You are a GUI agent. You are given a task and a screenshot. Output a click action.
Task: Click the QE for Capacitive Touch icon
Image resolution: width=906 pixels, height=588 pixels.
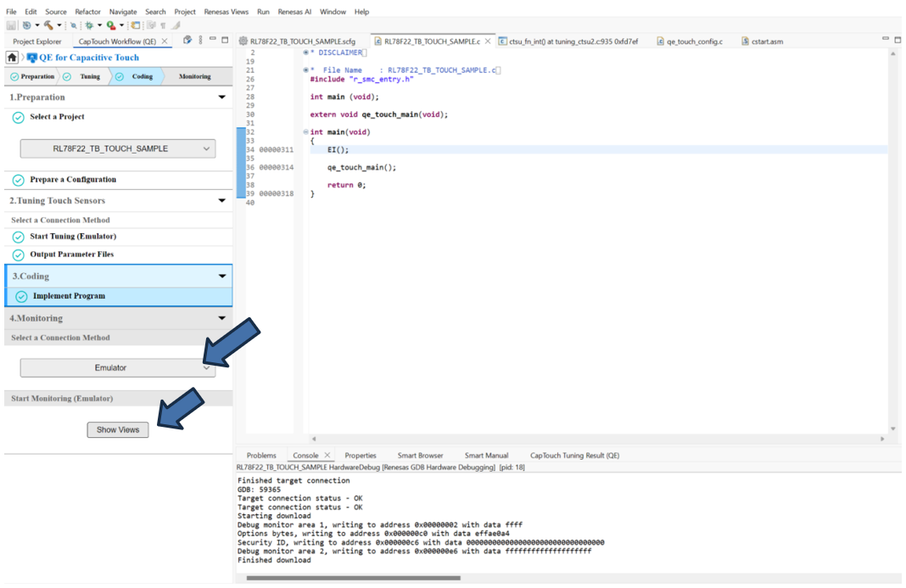pos(31,58)
